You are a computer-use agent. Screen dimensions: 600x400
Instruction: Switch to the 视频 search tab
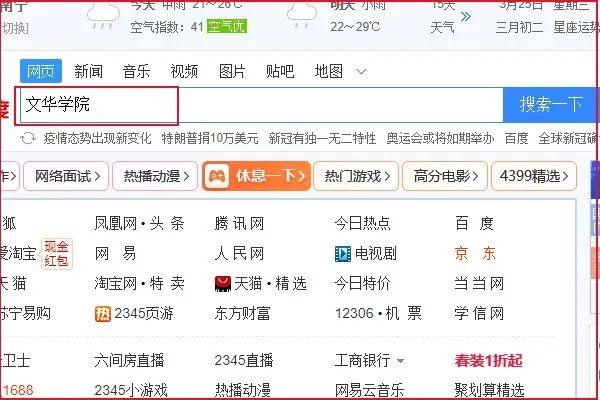pos(184,71)
